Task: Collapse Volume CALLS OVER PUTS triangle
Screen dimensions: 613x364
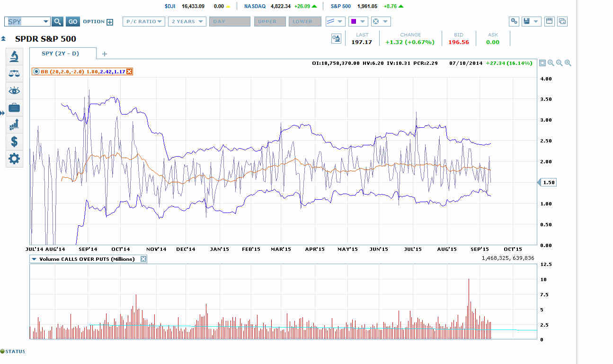Action: click(x=34, y=259)
